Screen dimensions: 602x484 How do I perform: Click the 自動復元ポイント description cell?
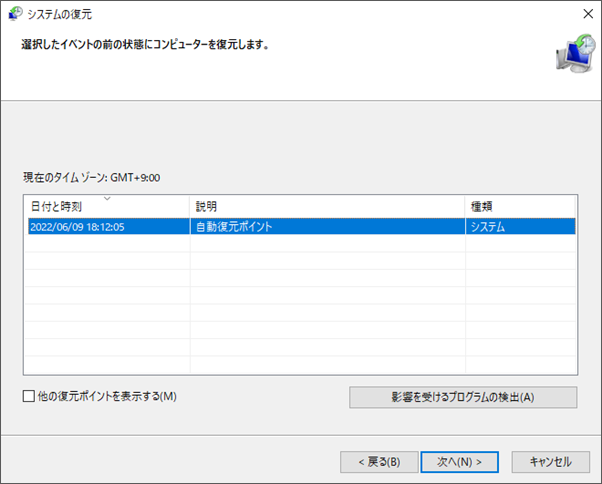(x=327, y=226)
